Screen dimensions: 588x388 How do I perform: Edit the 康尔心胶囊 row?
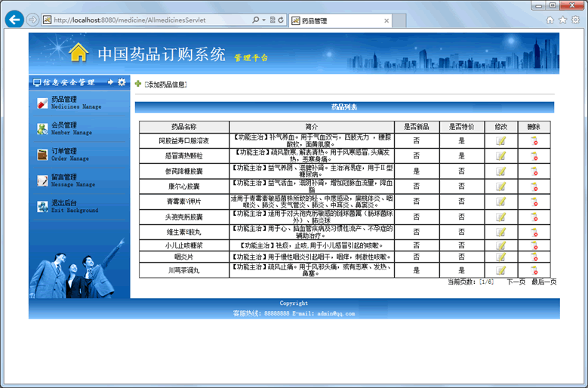click(x=501, y=186)
